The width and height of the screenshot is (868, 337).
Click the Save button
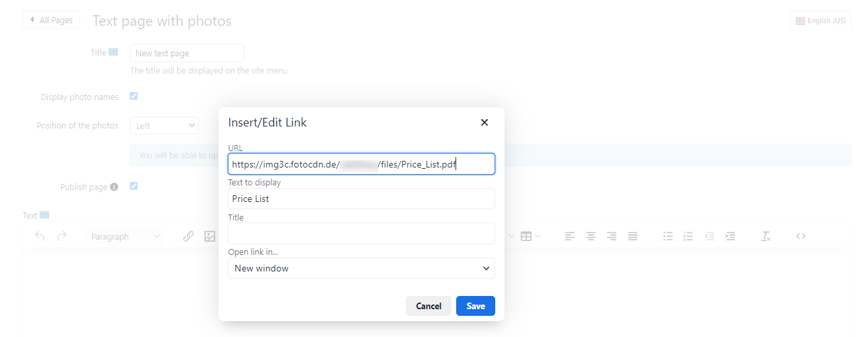pos(475,306)
